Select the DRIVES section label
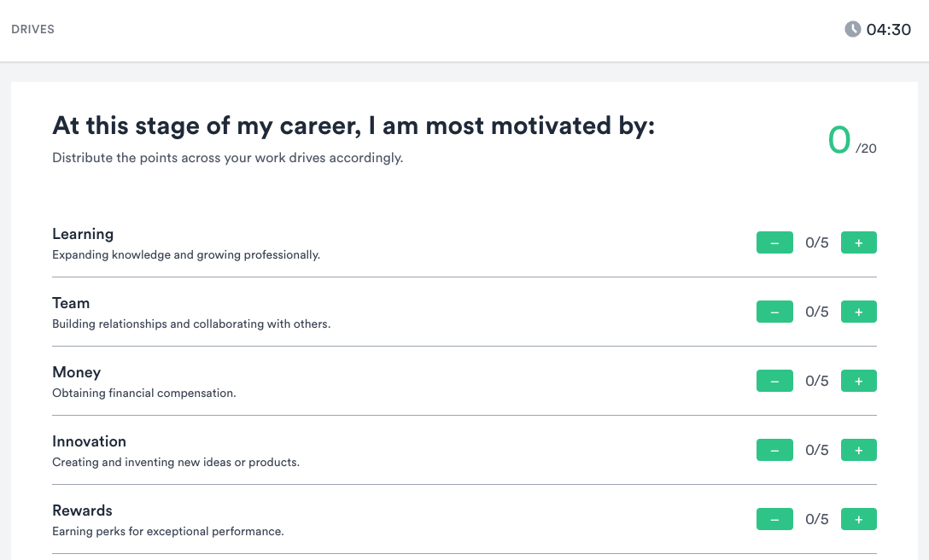 [x=32, y=29]
